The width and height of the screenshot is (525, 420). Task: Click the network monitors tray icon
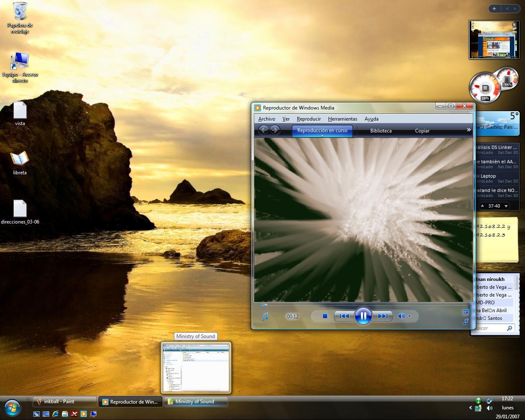pos(489,400)
